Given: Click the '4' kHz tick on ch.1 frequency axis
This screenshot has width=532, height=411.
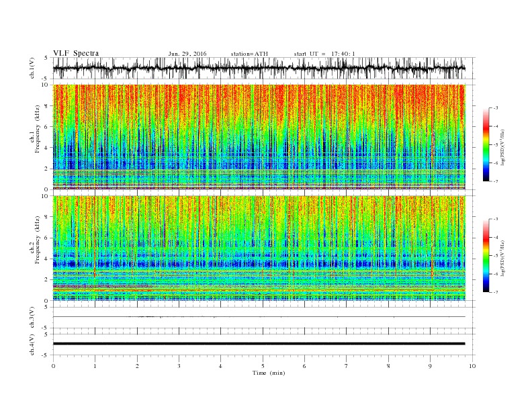Looking at the screenshot, I should pos(47,148).
